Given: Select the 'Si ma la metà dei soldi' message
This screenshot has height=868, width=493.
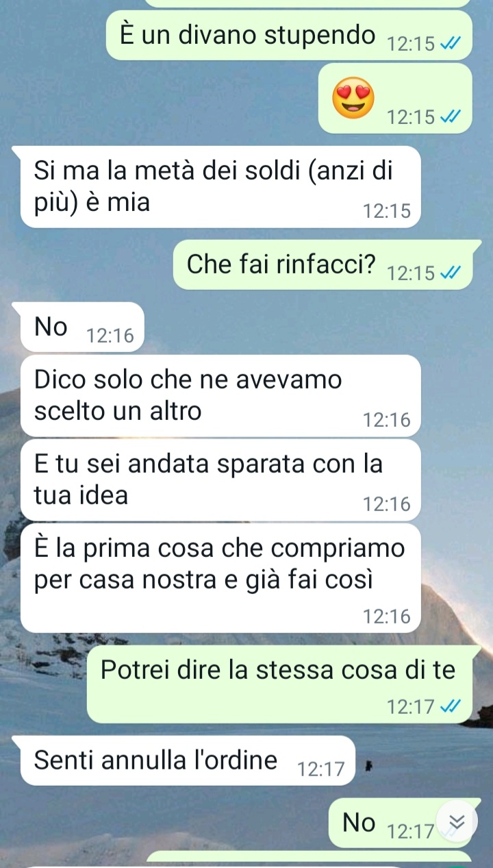Looking at the screenshot, I should [220, 186].
